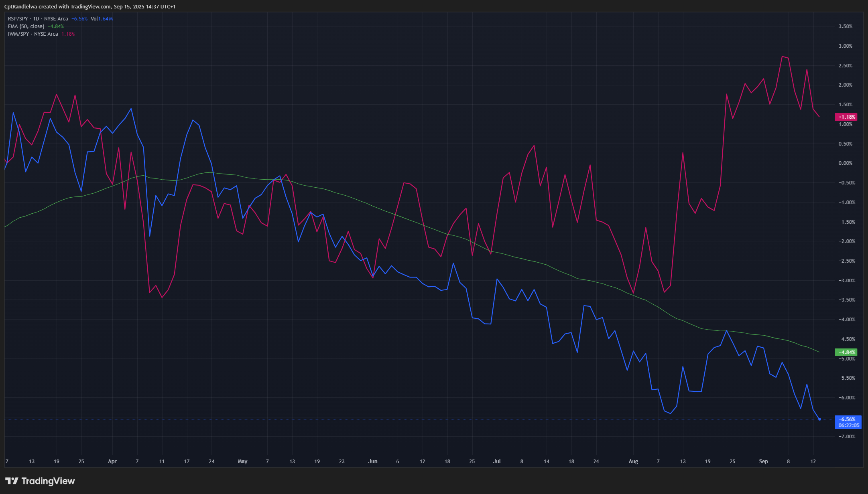Click the Sep label on time axis
868x494 pixels.
point(763,462)
